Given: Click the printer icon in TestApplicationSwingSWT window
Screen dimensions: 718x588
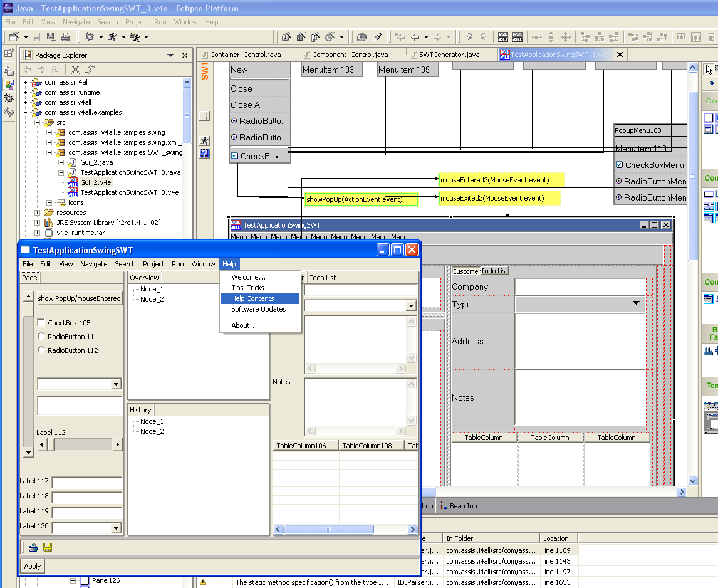Looking at the screenshot, I should (33, 547).
